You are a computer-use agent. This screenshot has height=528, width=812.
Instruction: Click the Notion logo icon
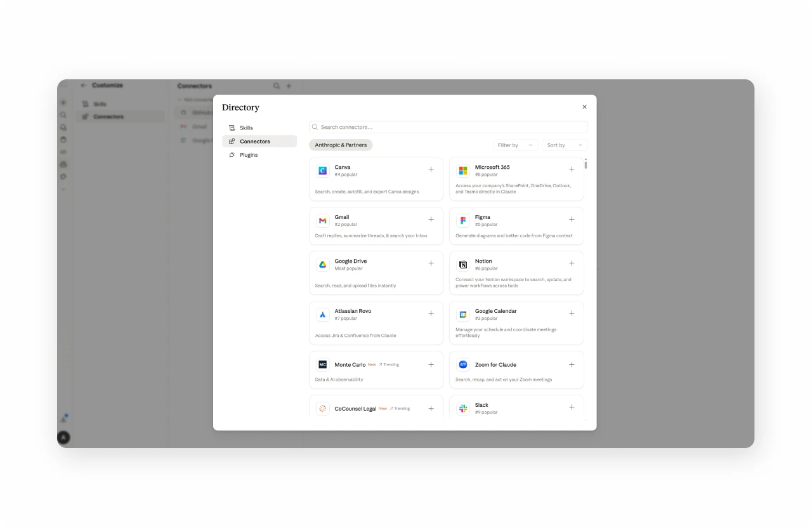[x=463, y=265]
